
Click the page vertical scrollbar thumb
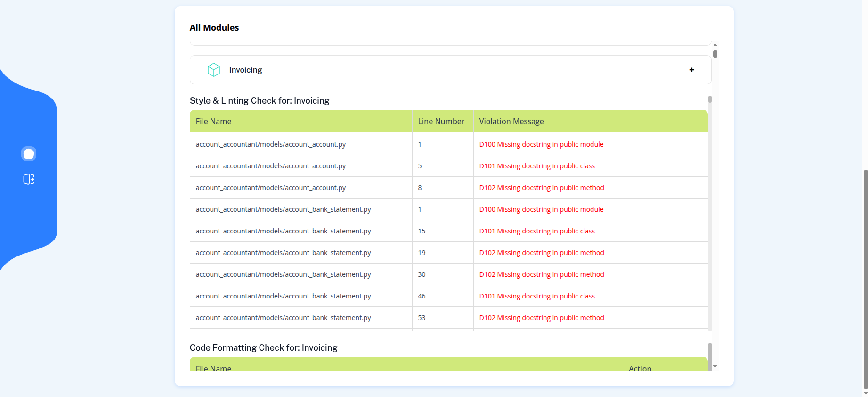click(x=865, y=279)
